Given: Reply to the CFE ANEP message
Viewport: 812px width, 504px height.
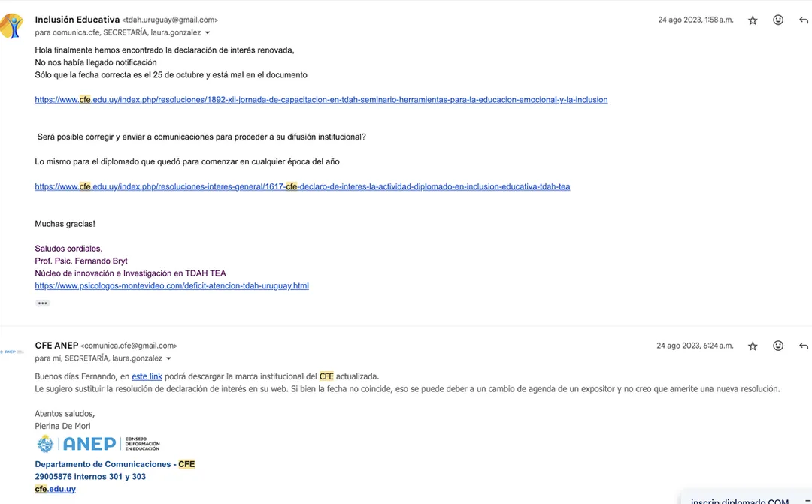Looking at the screenshot, I should (803, 346).
